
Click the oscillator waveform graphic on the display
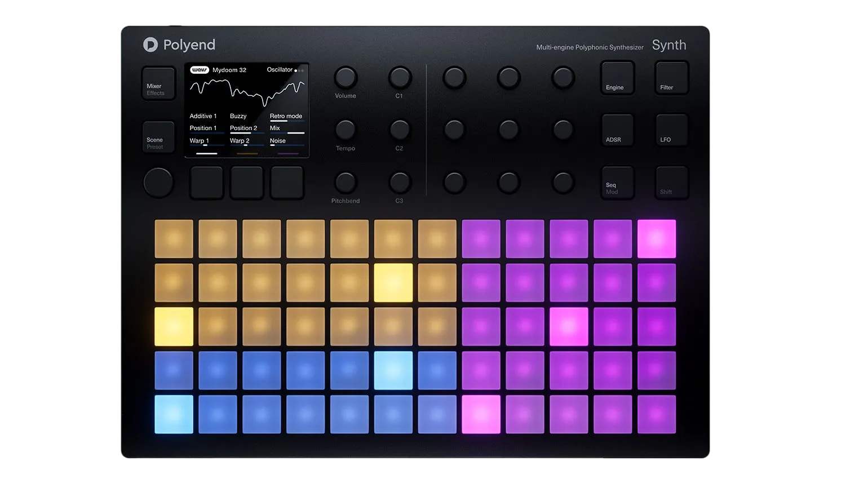point(247,92)
